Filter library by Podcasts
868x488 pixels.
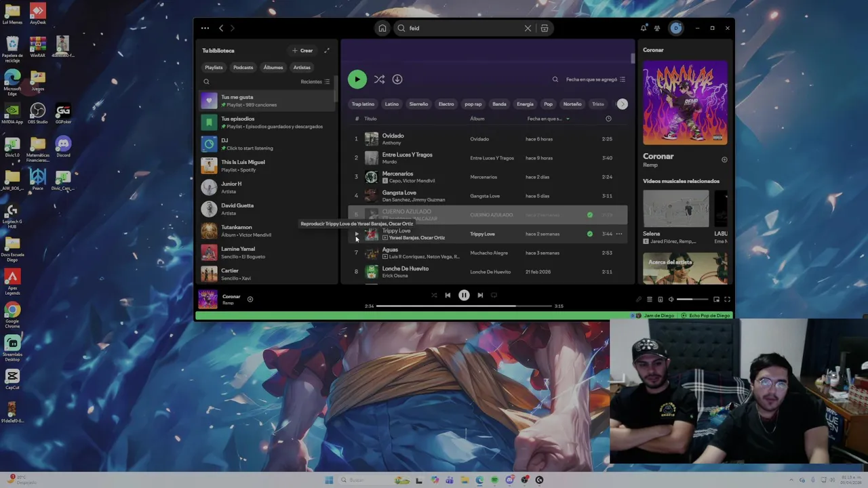click(x=243, y=68)
